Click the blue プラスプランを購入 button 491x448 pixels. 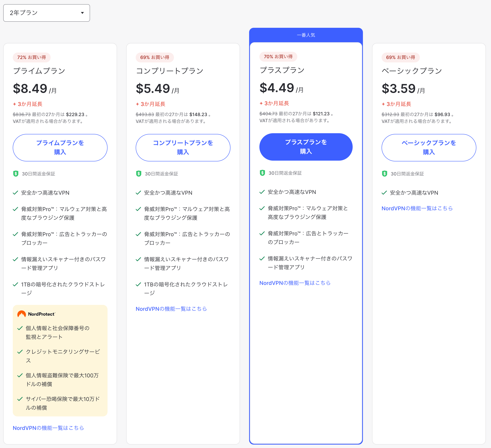point(306,147)
